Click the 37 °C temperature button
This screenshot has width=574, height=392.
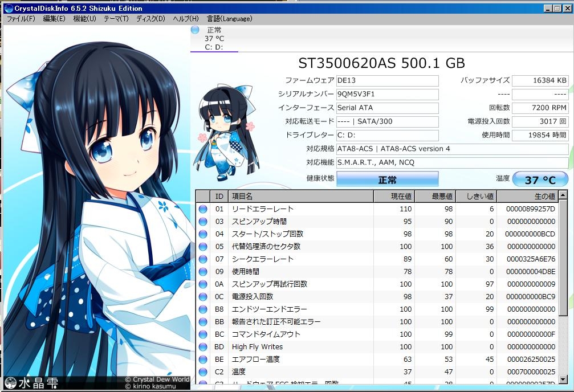click(x=540, y=179)
